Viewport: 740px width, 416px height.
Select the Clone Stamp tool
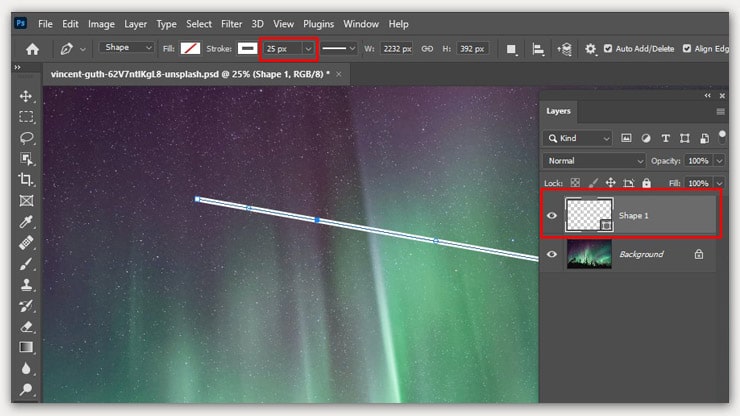26,285
